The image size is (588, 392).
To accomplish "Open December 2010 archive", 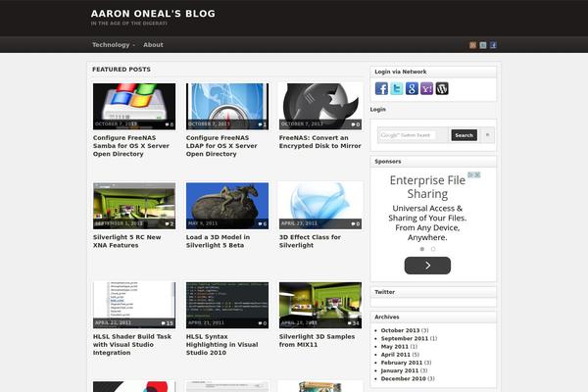I will click(404, 379).
